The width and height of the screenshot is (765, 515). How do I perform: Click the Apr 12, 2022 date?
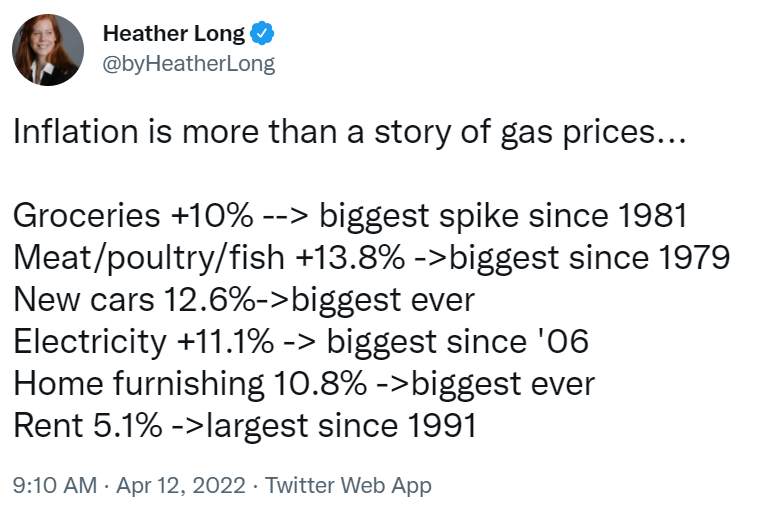coord(180,486)
